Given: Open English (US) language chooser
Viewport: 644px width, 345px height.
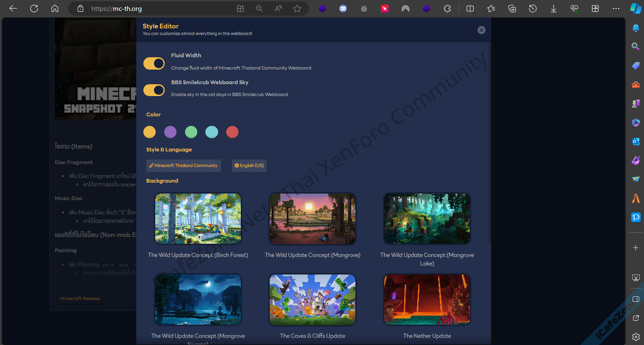Looking at the screenshot, I should [x=249, y=166].
